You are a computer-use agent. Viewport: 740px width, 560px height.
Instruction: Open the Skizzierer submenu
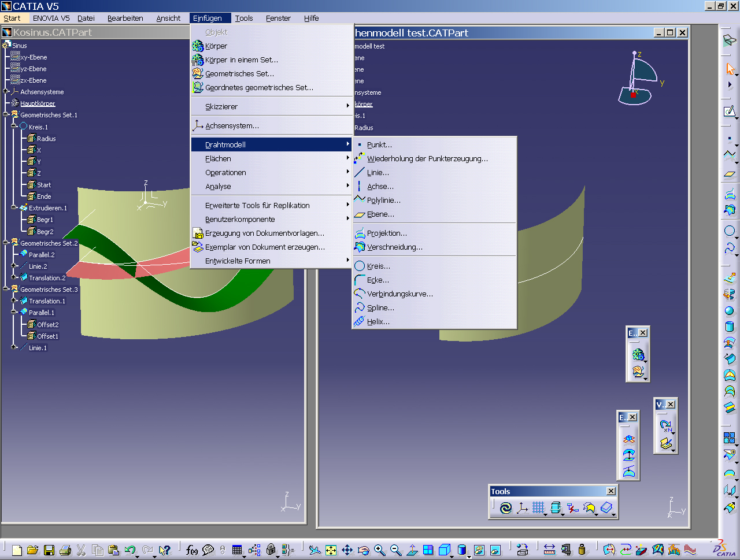[272, 106]
